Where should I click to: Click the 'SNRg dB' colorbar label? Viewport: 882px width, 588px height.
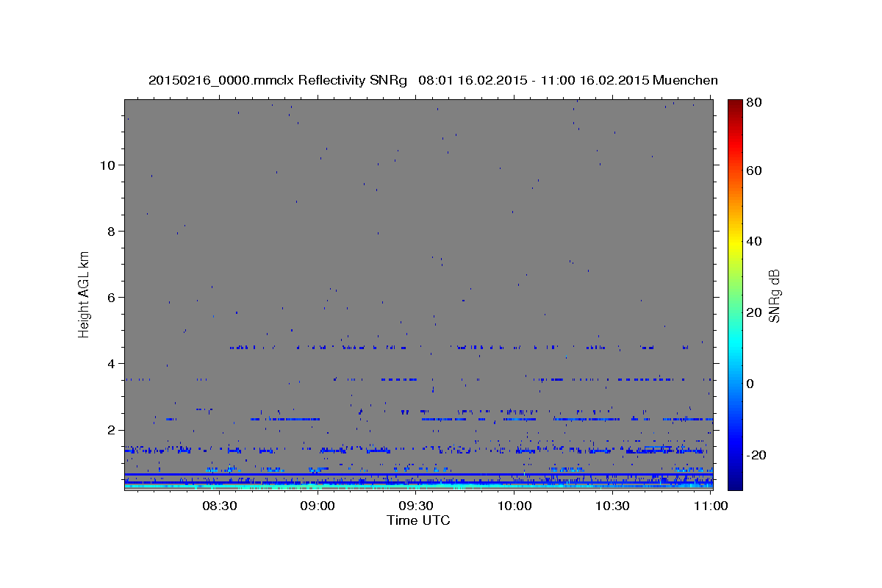774,295
